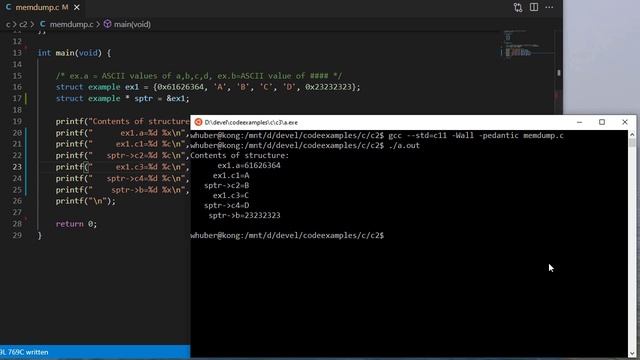Click the sptr->b=23232323 output line

point(244,216)
